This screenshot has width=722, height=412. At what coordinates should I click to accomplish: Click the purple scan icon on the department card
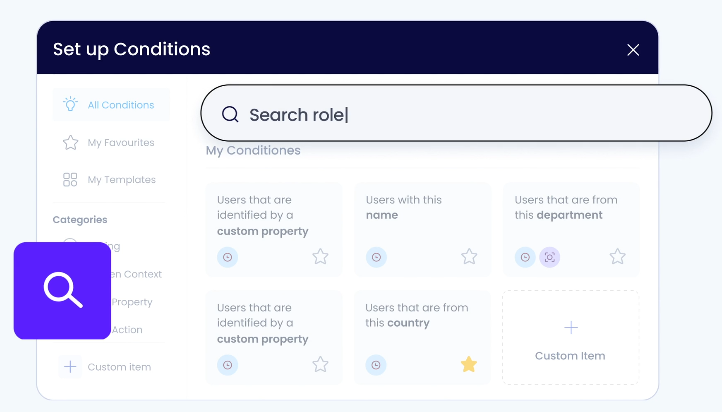point(549,257)
